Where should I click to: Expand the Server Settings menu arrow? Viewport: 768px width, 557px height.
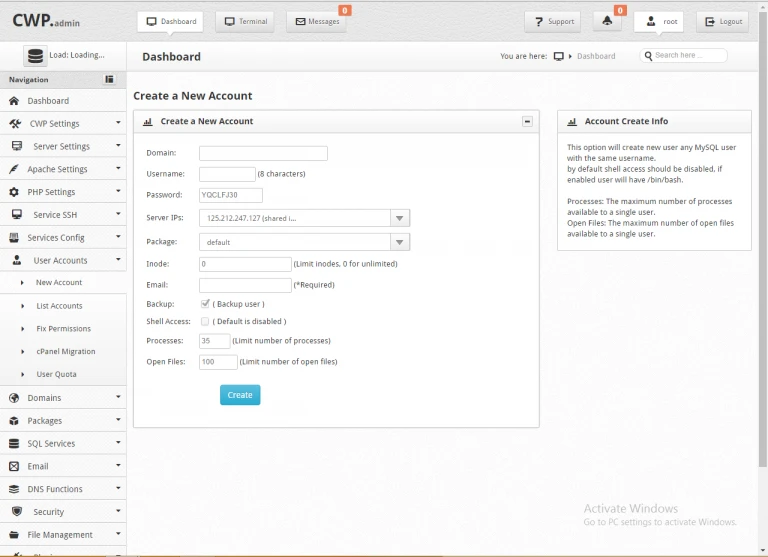tap(118, 145)
